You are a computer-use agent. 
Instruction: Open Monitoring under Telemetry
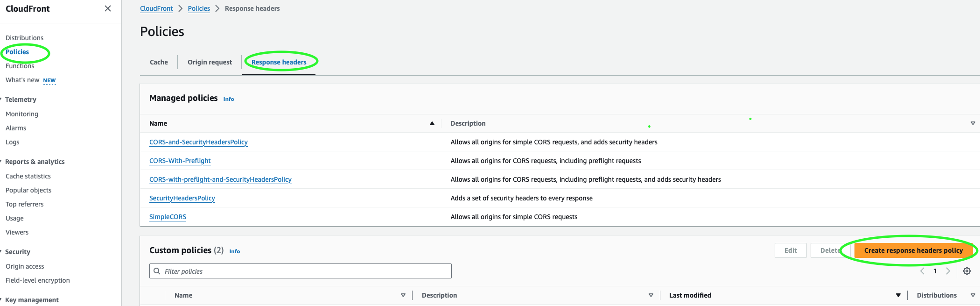(x=22, y=114)
